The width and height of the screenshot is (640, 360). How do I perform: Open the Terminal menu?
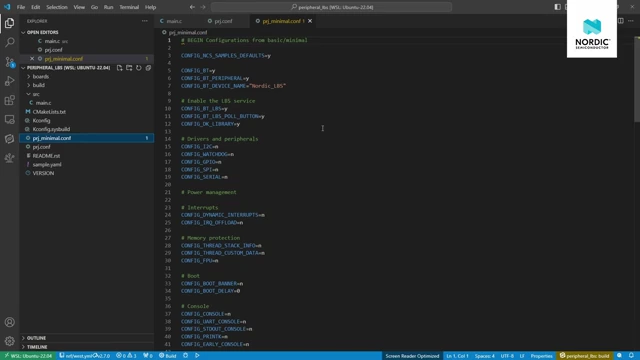click(129, 7)
